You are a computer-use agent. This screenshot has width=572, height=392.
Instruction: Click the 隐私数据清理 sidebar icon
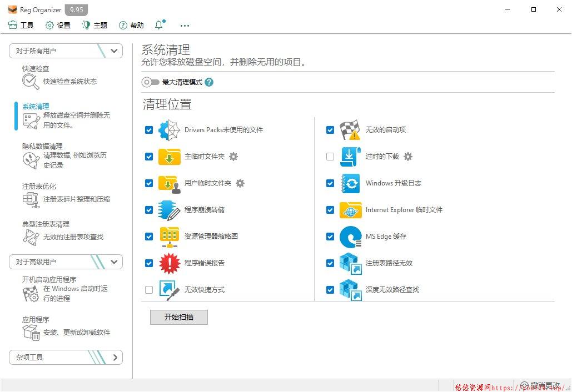pyautogui.click(x=31, y=160)
